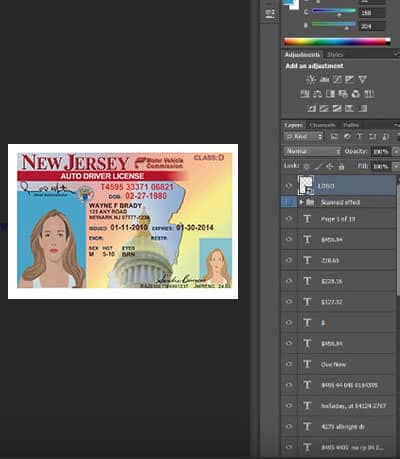Click the folder icon of Scanned effect group
Image resolution: width=400 pixels, height=459 pixels.
[310, 202]
